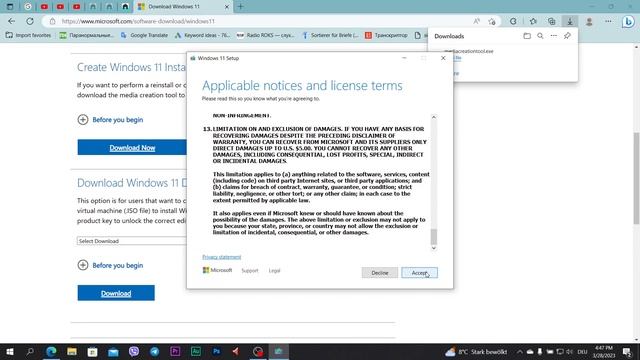This screenshot has width=640, height=360.
Task: Open the tab actions menu icon
Action: [10, 7]
